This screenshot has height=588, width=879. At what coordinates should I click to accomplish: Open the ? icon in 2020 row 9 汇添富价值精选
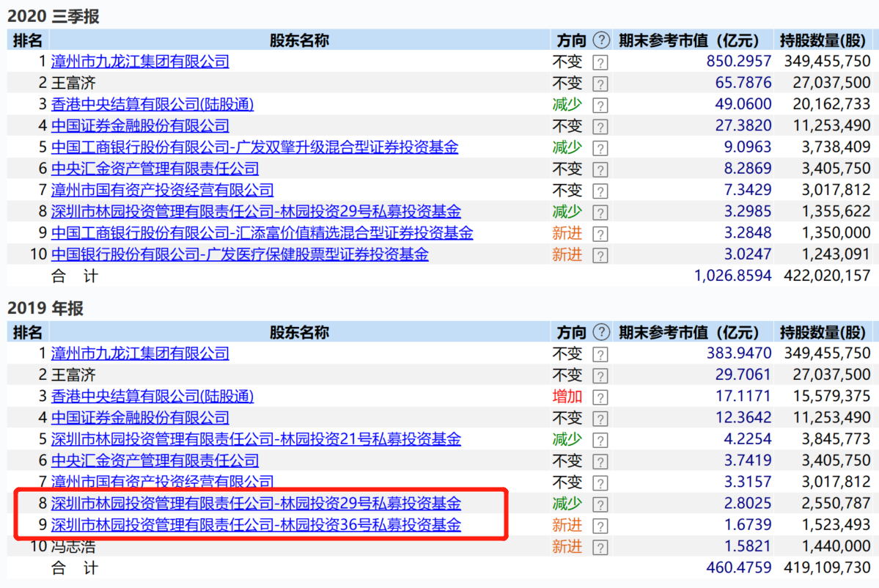600,234
